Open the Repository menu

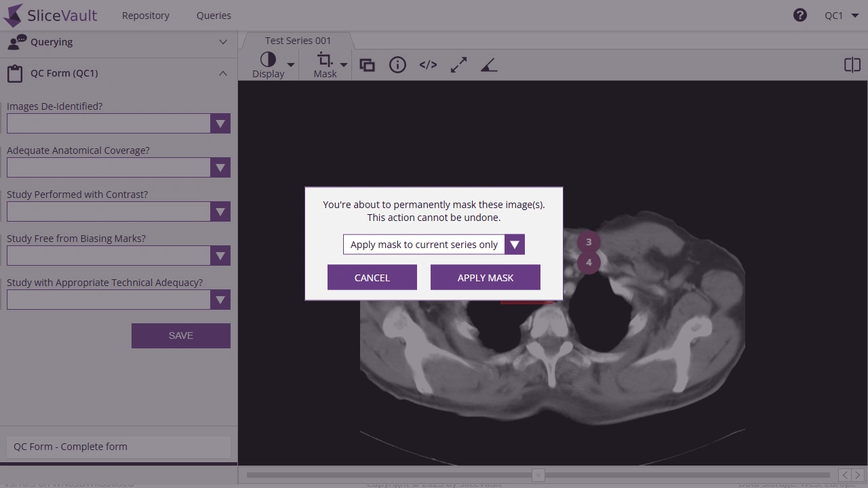point(146,15)
